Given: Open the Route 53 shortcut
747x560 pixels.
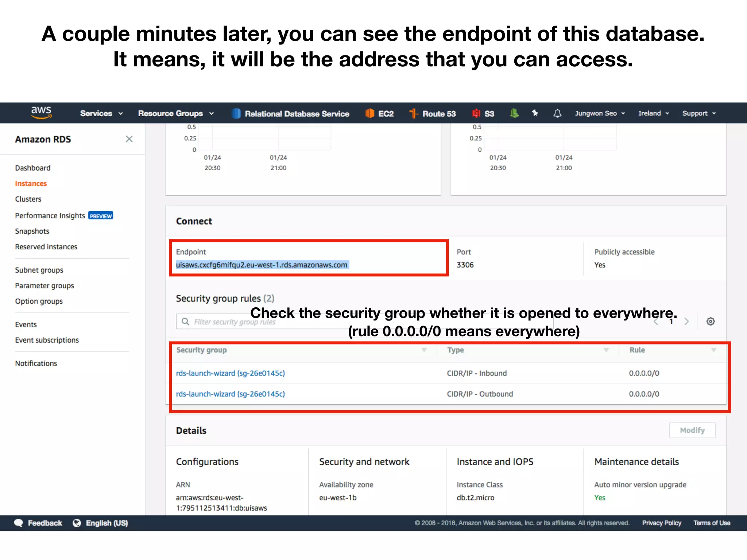Looking at the screenshot, I should [433, 113].
